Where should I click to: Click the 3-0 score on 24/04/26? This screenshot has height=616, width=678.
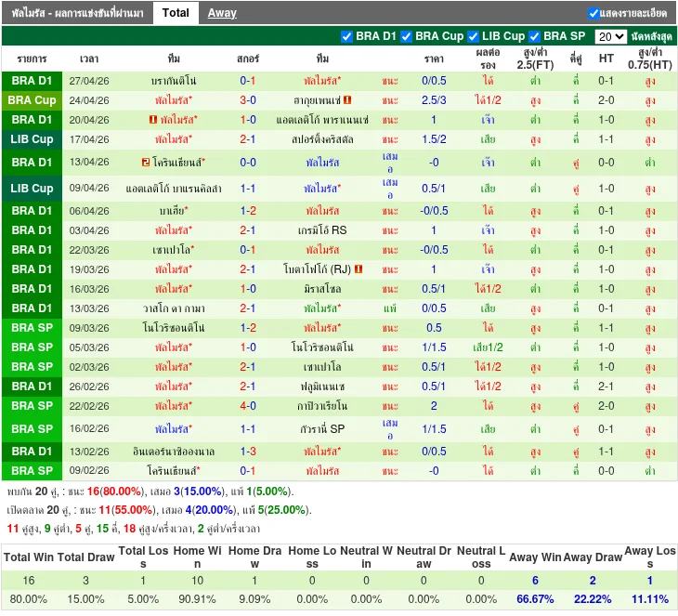[x=248, y=100]
